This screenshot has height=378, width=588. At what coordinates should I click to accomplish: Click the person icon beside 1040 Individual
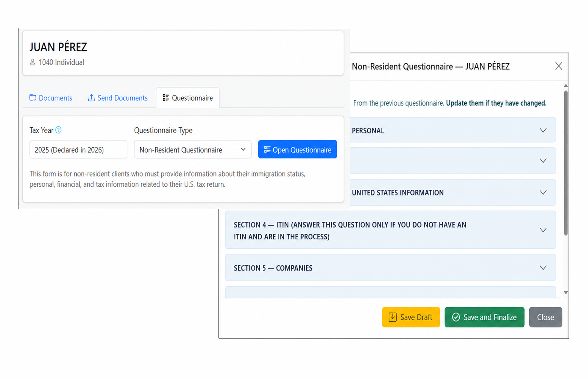(33, 62)
